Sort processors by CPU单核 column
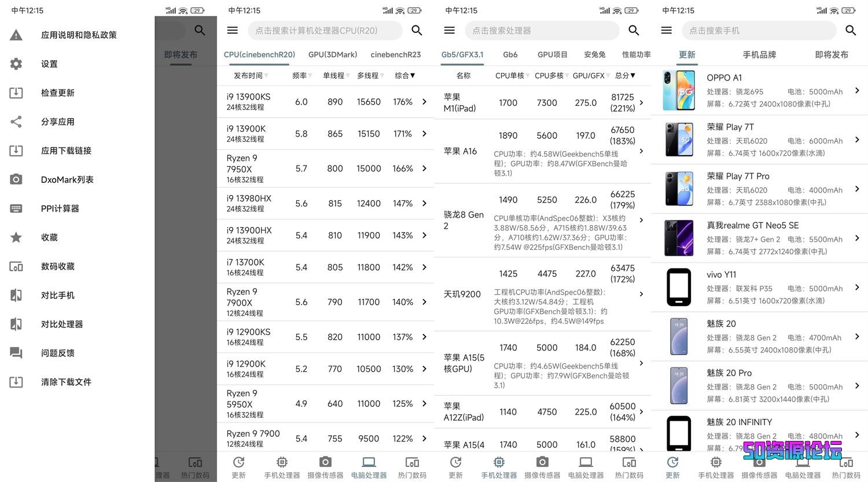This screenshot has height=482, width=868. point(512,76)
